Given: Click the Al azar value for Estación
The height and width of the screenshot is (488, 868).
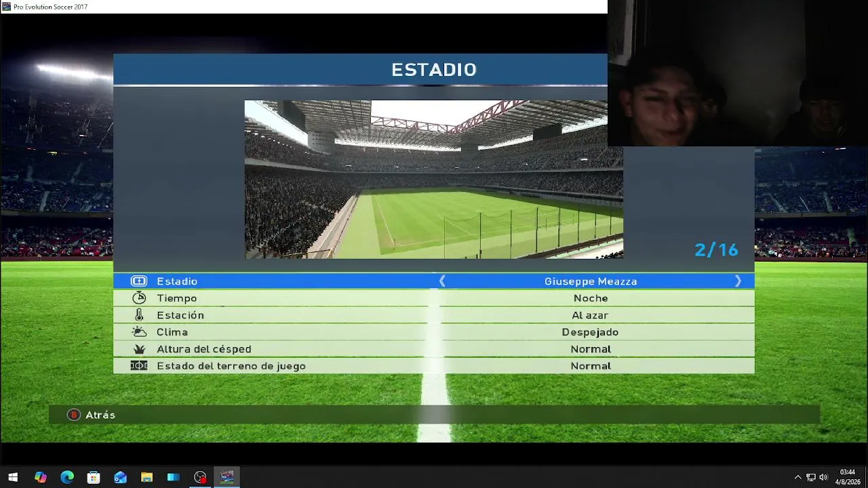Looking at the screenshot, I should (x=590, y=315).
